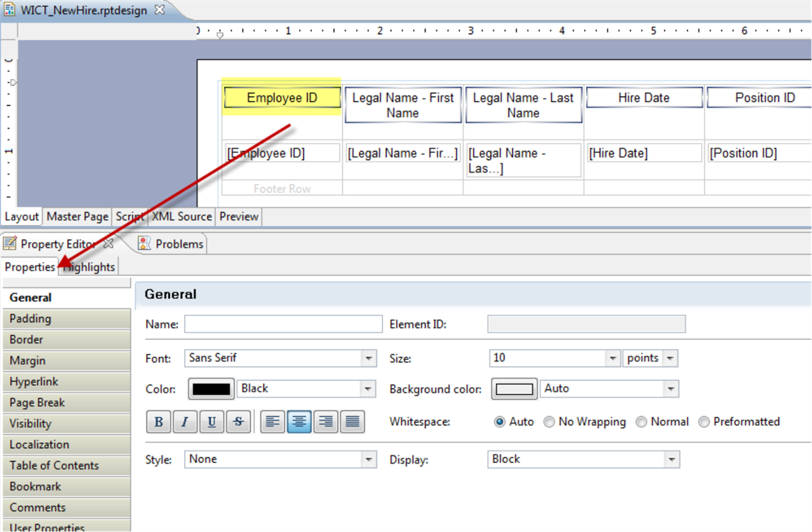The width and height of the screenshot is (812, 532).
Task: Click the Footer Row cell
Action: (x=282, y=188)
